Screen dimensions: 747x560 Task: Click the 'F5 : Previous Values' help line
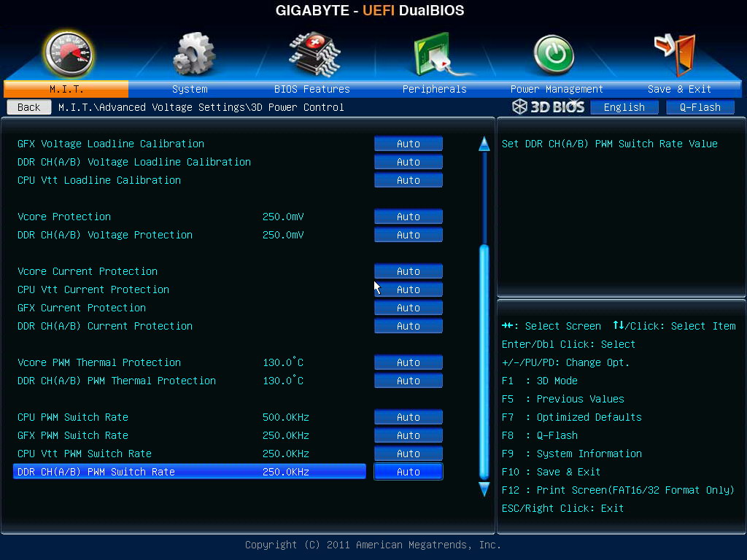tap(563, 399)
